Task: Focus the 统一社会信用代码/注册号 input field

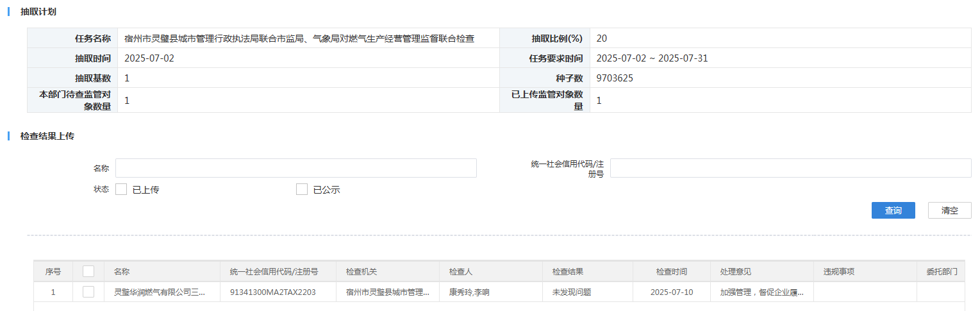Action: (x=791, y=168)
